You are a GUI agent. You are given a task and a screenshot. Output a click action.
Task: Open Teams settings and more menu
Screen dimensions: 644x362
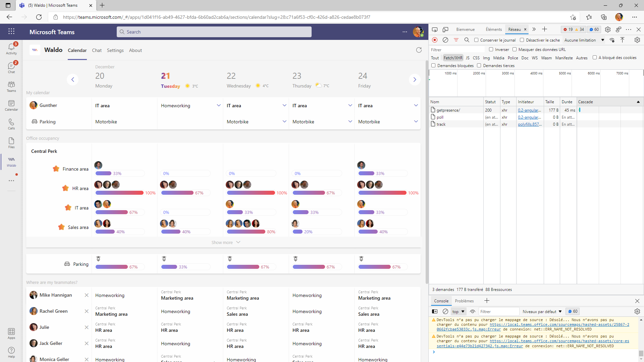click(405, 32)
